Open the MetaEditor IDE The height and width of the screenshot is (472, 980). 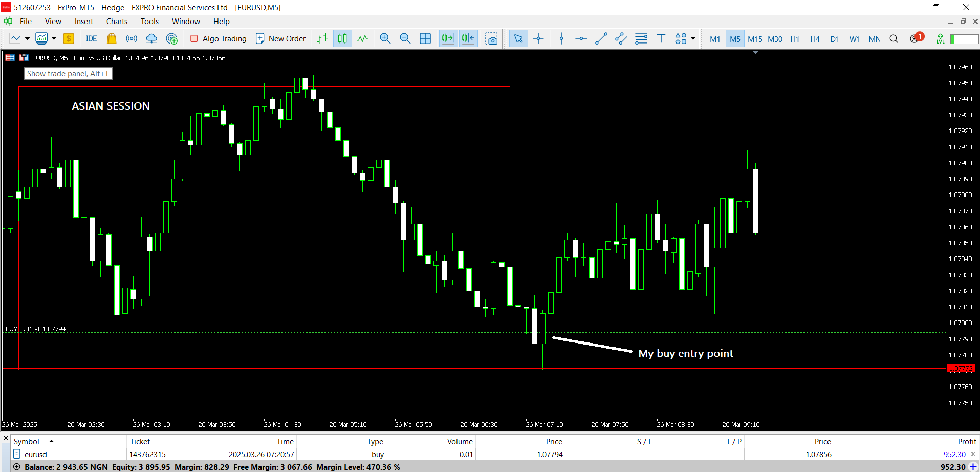[x=92, y=39]
